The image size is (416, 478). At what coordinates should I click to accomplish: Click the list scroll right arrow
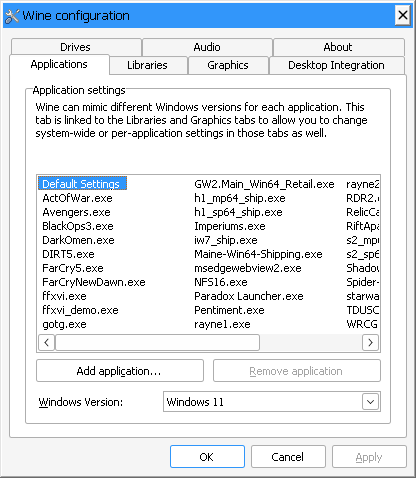(370, 342)
